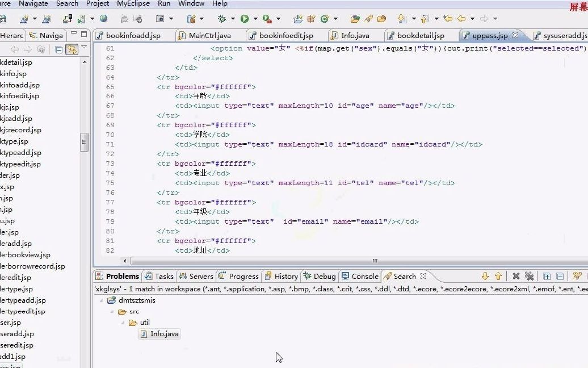Viewport: 588px width, 368px height.
Task: Collapse all results in Search view
Action: pos(560,277)
